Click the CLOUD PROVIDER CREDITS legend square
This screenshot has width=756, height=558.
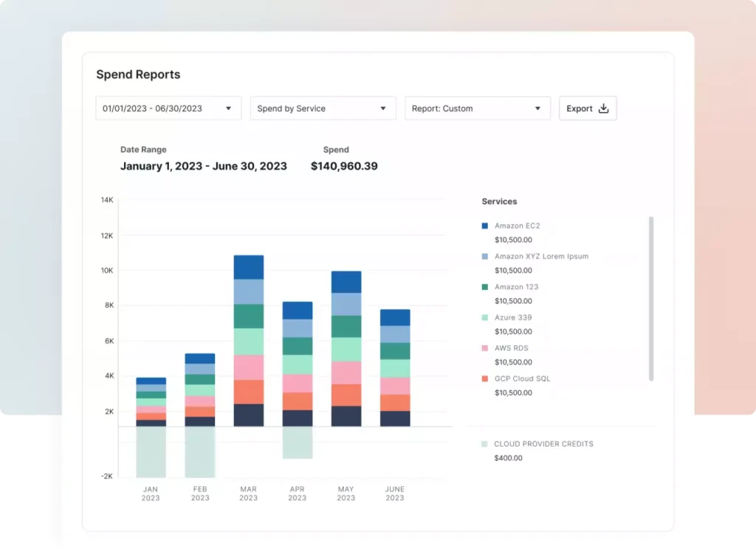(x=484, y=444)
